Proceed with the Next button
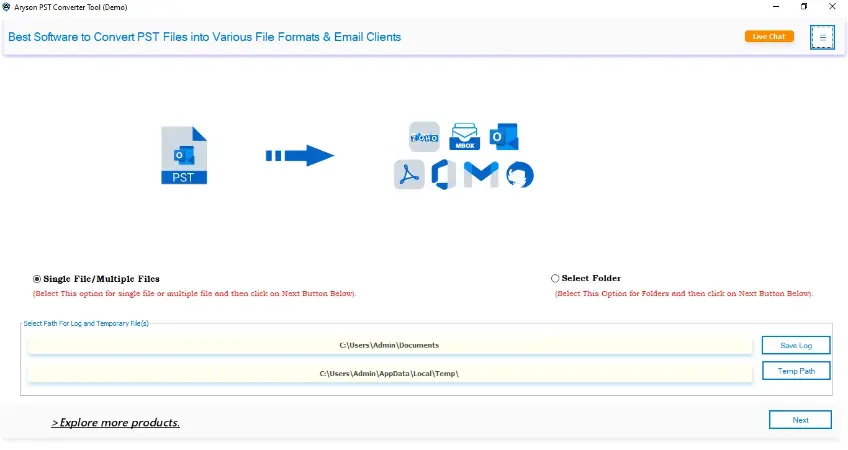The width and height of the screenshot is (848, 450). 800,420
